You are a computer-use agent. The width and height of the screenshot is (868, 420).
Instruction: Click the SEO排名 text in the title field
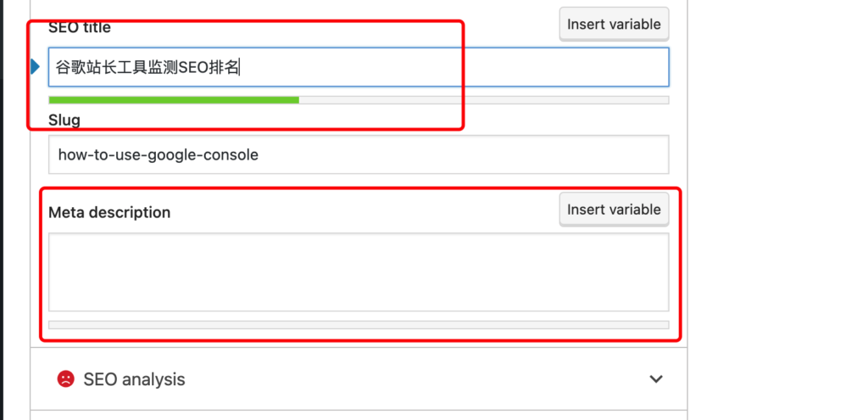pyautogui.click(x=209, y=68)
